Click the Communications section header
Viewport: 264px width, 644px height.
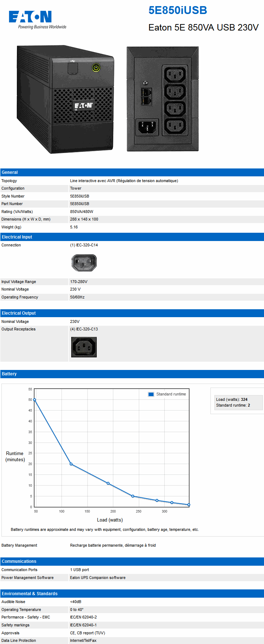[x=132, y=561]
